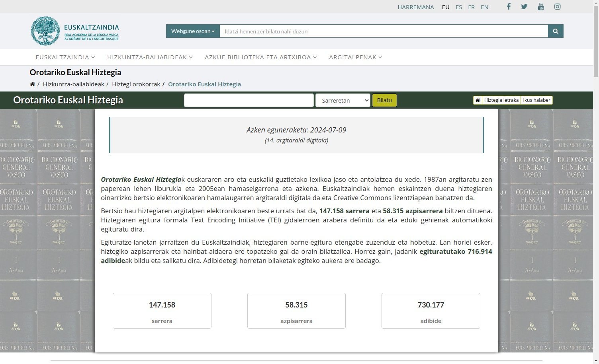
Task: Expand Azkue Biblioteka eta Artxiboa menu
Action: (261, 57)
